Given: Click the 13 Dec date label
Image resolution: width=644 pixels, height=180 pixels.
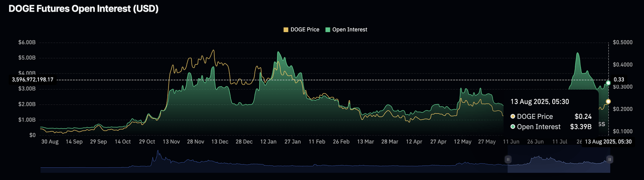Looking at the screenshot, I should (x=220, y=142).
